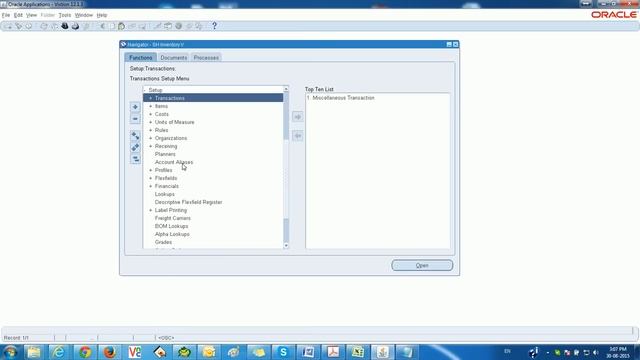
Task: Click the tree scrollbar down arrow
Action: pyautogui.click(x=286, y=246)
